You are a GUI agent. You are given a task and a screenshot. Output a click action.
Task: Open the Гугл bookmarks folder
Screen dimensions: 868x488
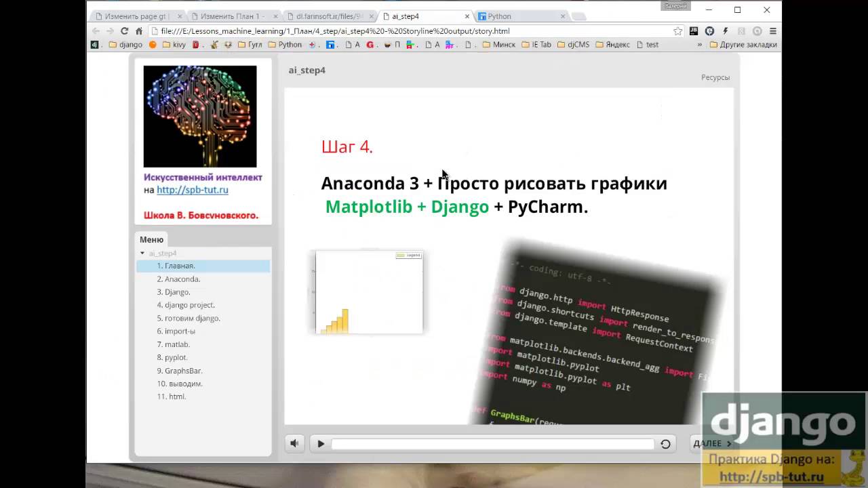[250, 45]
